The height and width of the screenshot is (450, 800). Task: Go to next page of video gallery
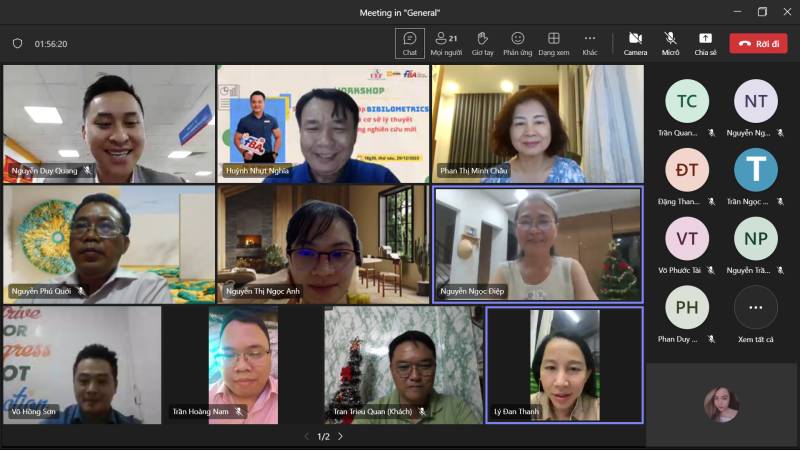(x=340, y=436)
